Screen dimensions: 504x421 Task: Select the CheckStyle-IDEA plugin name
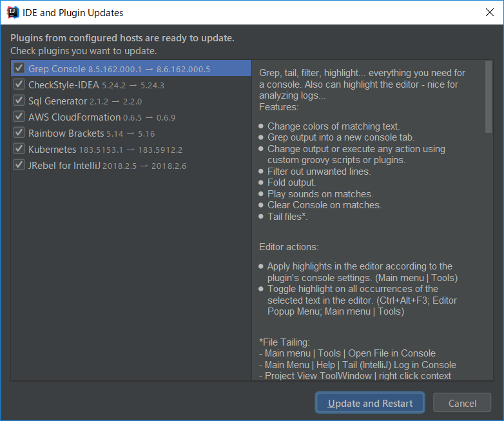pyautogui.click(x=64, y=85)
